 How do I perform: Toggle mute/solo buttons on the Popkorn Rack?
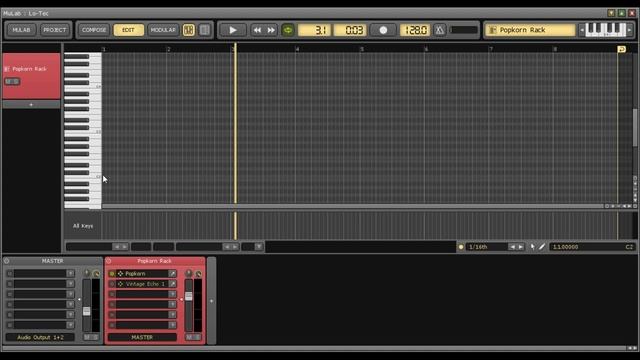coord(193,337)
